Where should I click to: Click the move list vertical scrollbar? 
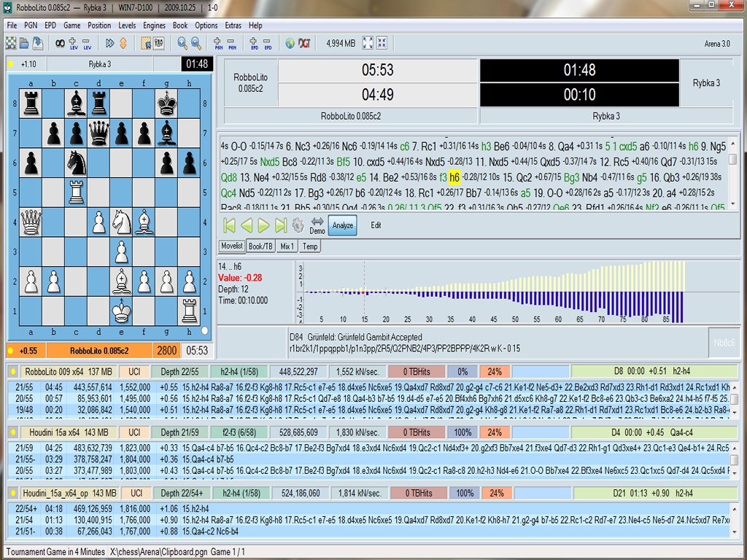[732, 173]
